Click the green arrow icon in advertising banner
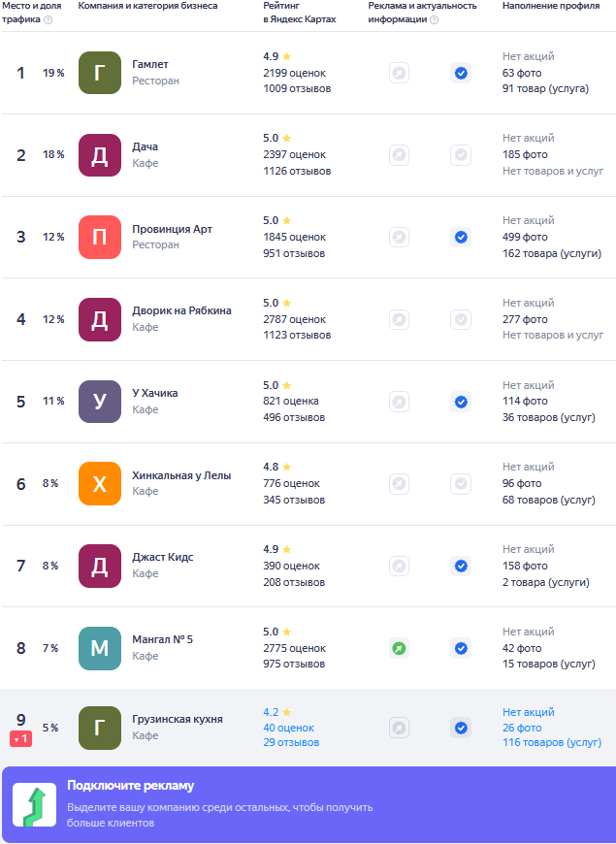This screenshot has width=616, height=844. [34, 805]
